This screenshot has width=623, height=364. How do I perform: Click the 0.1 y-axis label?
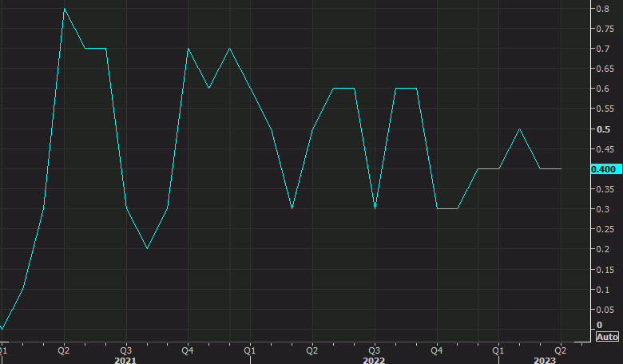[x=603, y=290]
